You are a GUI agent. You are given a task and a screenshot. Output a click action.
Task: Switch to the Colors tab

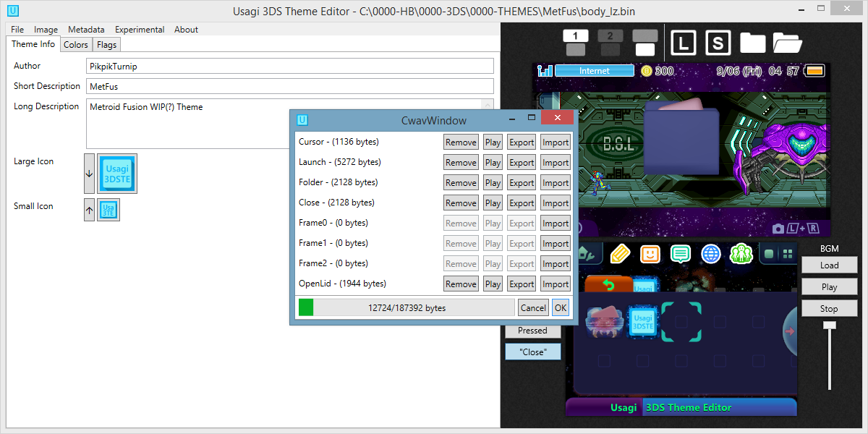(76, 45)
